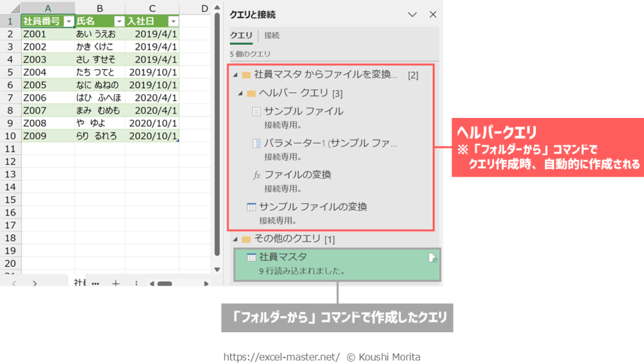The height and width of the screenshot is (363, 644).
Task: Select the クエリ tab
Action: [241, 35]
